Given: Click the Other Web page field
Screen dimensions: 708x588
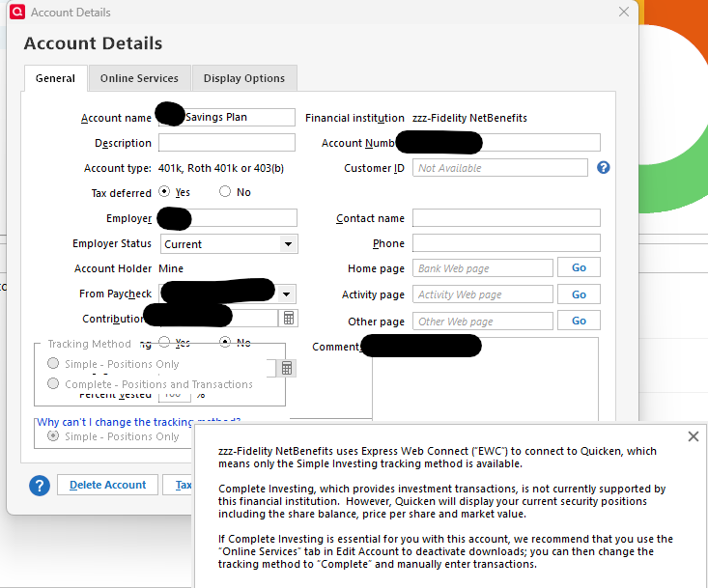Looking at the screenshot, I should coord(483,322).
